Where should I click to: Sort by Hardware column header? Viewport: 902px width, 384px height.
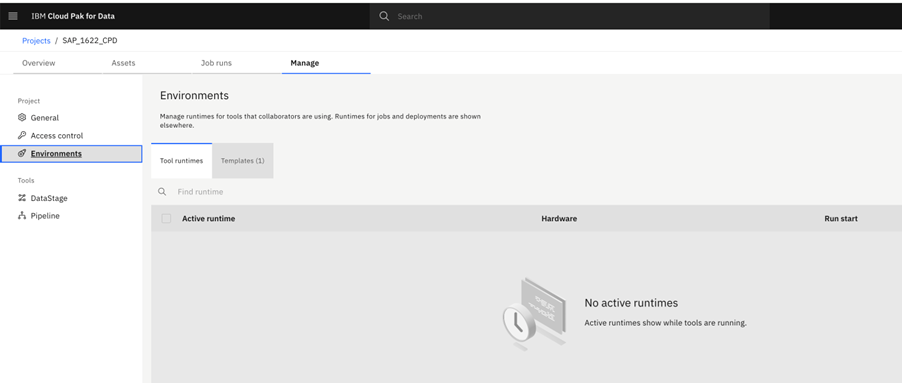click(x=559, y=218)
